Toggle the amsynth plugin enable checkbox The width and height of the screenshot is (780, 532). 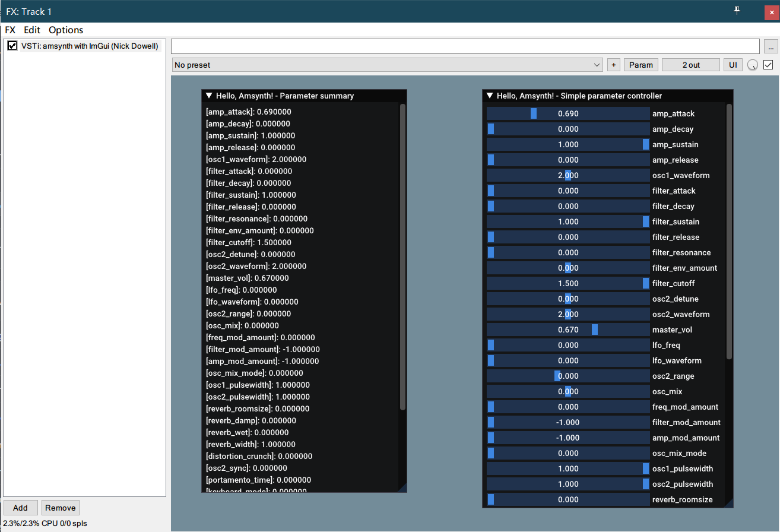[x=12, y=46]
